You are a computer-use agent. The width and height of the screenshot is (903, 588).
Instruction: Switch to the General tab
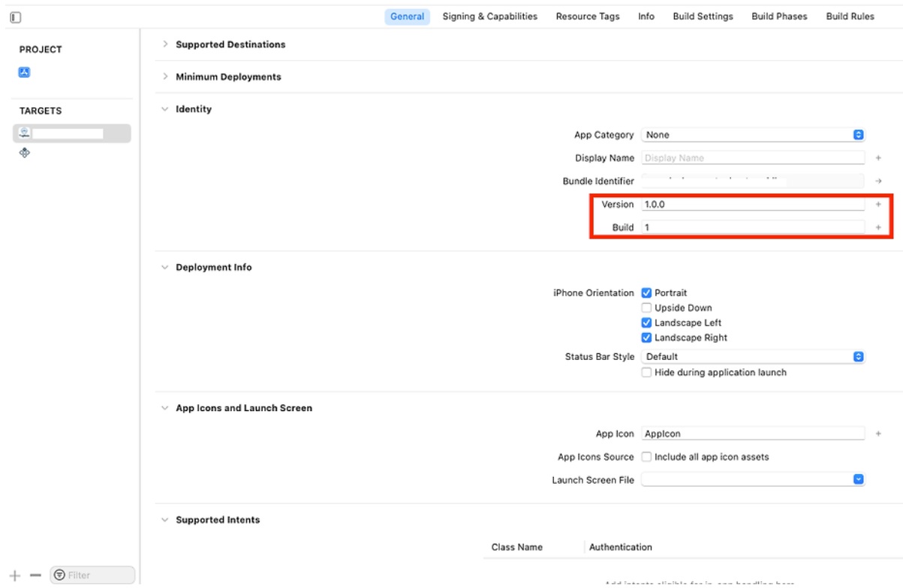pos(408,16)
